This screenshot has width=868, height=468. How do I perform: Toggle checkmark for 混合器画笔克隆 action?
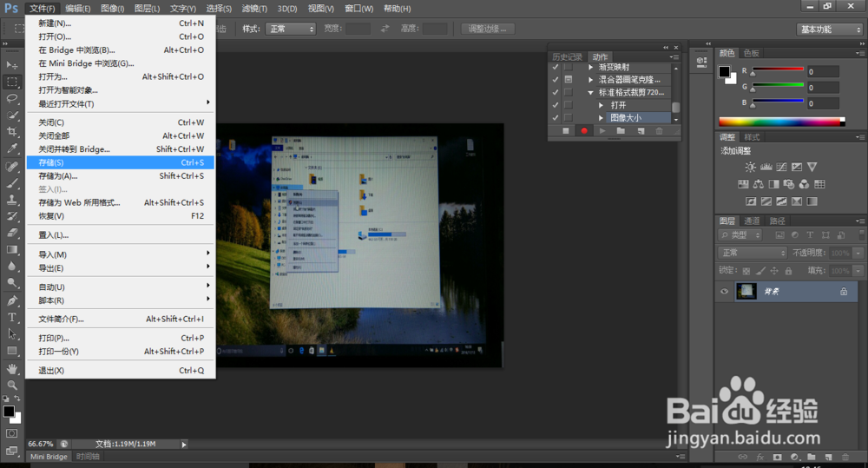tap(556, 80)
